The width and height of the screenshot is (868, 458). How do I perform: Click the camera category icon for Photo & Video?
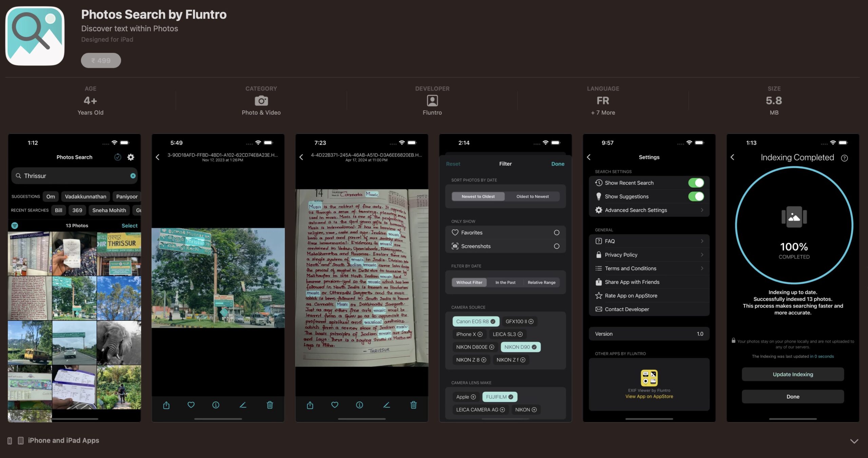(x=261, y=100)
